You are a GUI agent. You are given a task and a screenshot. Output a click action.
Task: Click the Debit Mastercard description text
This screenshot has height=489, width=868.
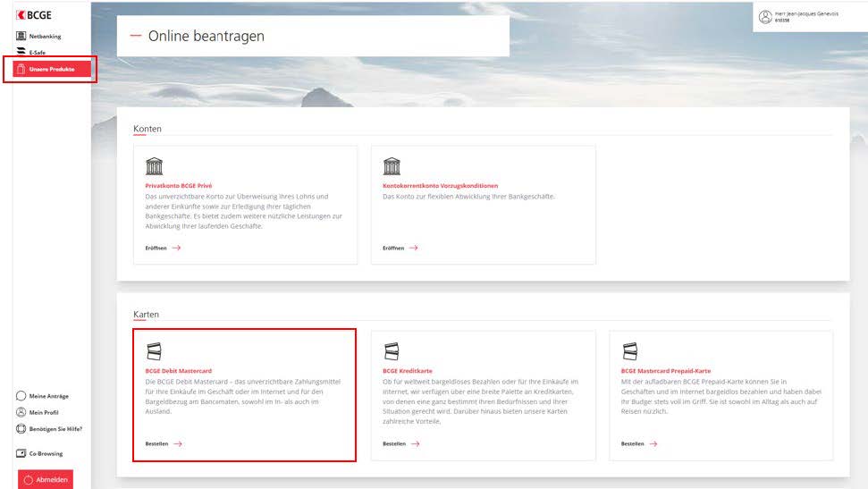click(x=243, y=397)
